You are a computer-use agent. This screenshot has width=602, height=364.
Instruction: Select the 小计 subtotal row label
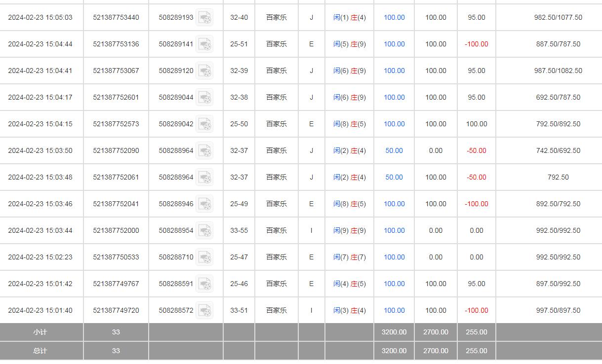click(x=40, y=332)
